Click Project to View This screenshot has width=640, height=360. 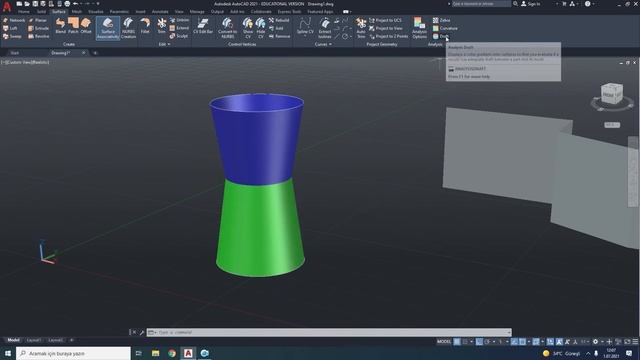(x=386, y=28)
